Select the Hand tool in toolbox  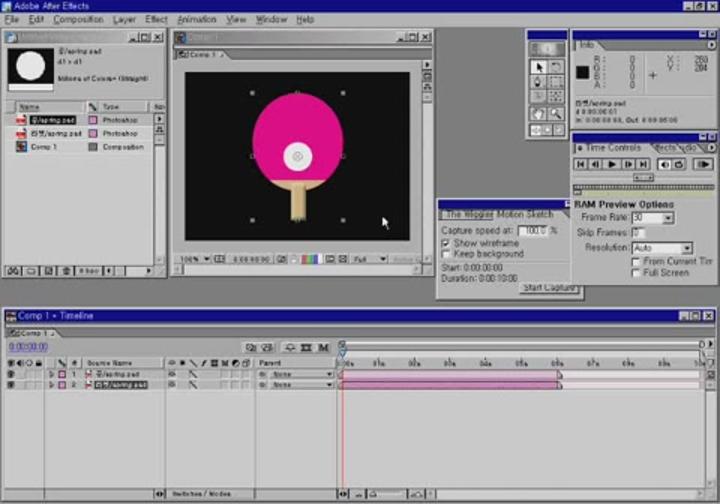tap(539, 113)
